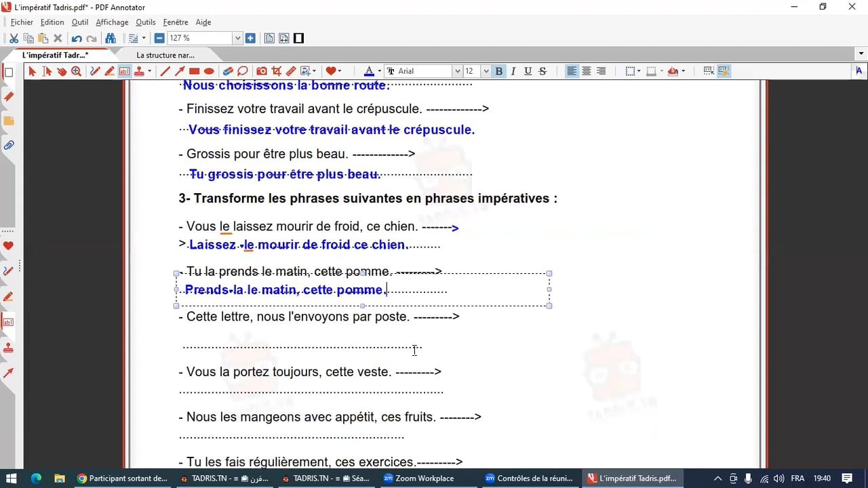Viewport: 868px width, 488px height.
Task: Choose the Select arrow tool
Action: pos(32,71)
